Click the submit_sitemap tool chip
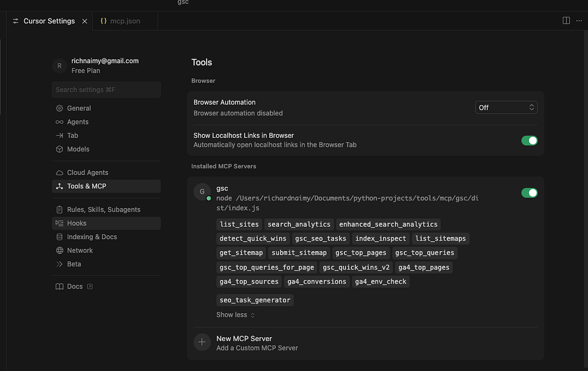Screen dimensions: 588x371 (x=299, y=253)
